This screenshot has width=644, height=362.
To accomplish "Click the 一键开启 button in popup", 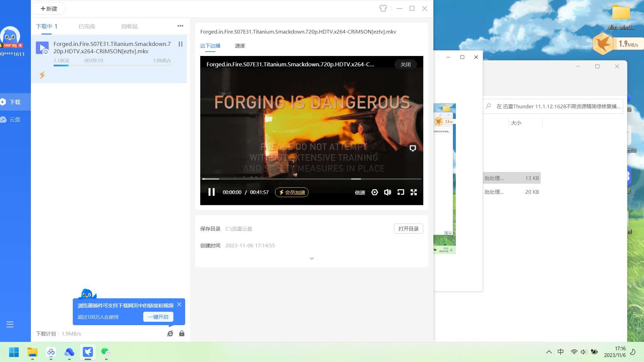I will [x=158, y=317].
